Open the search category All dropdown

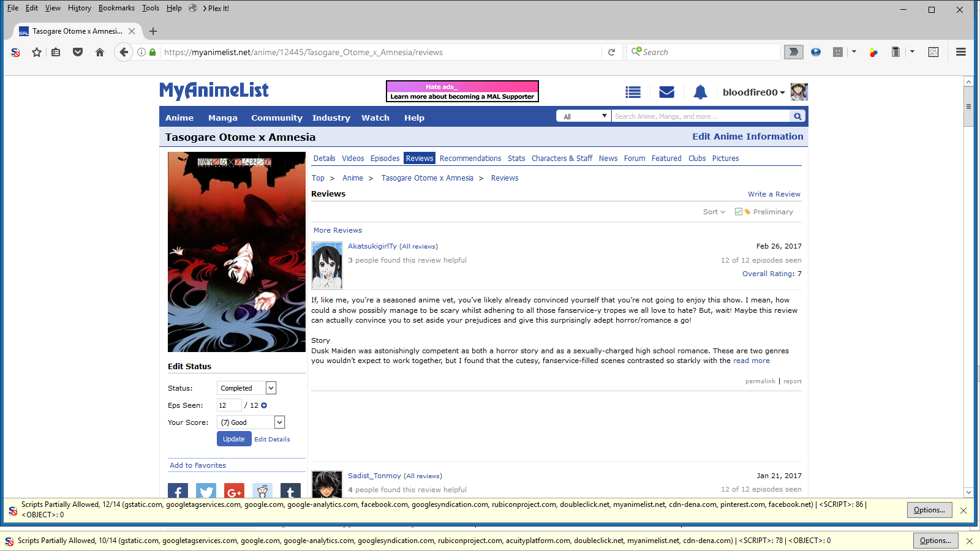point(584,116)
